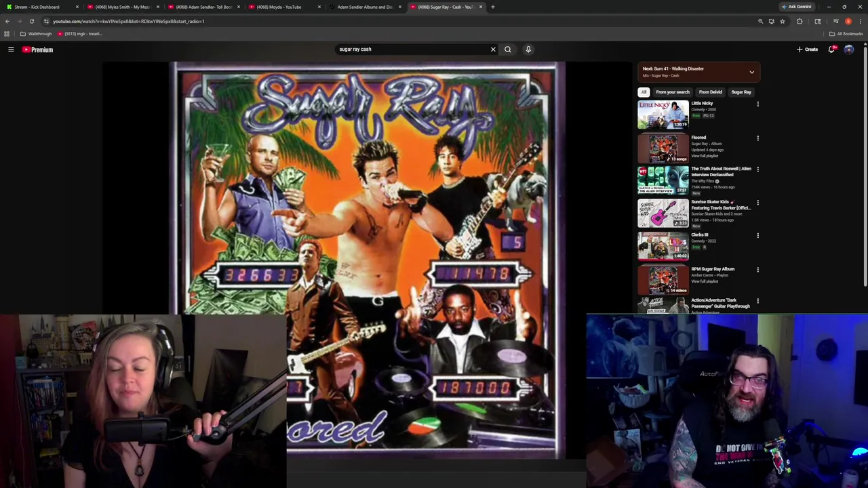Close the 'Sugar Ray - Cash' tab
868x488 pixels.
coord(481,7)
